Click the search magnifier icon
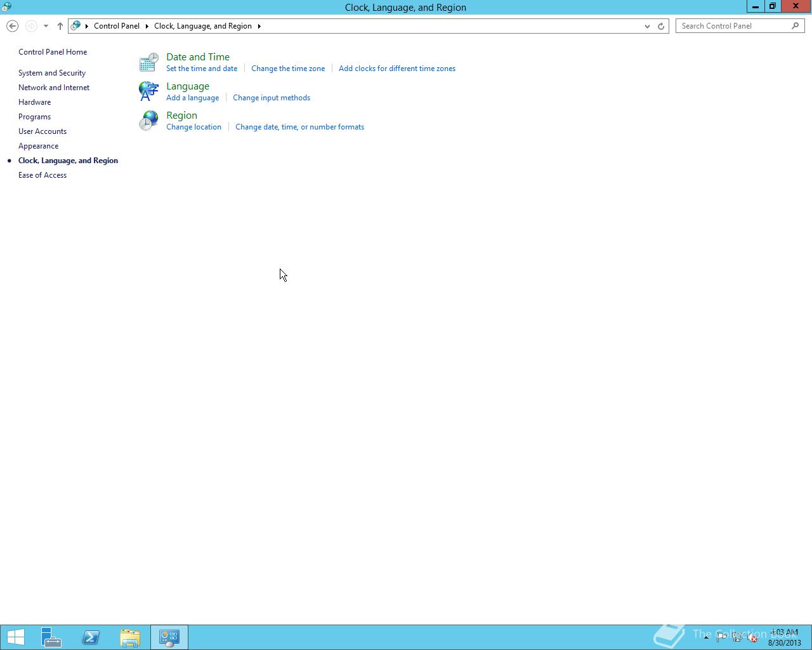Viewport: 812px width, 650px height. point(795,26)
